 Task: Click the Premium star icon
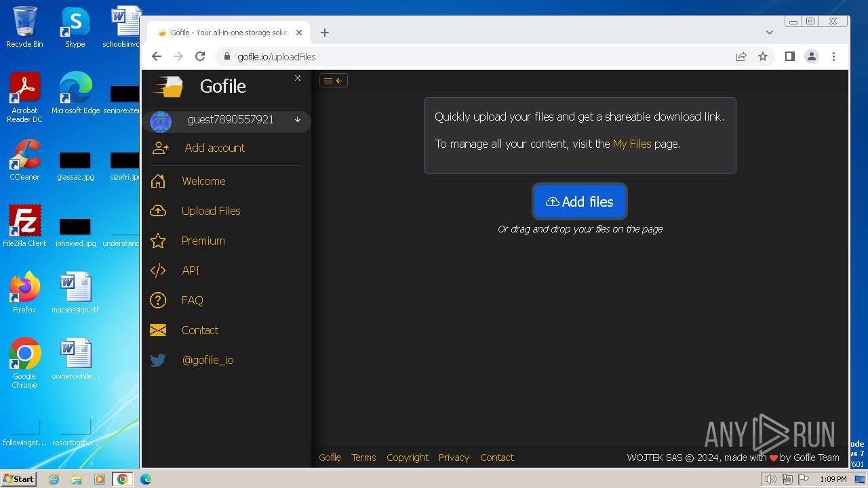[158, 241]
